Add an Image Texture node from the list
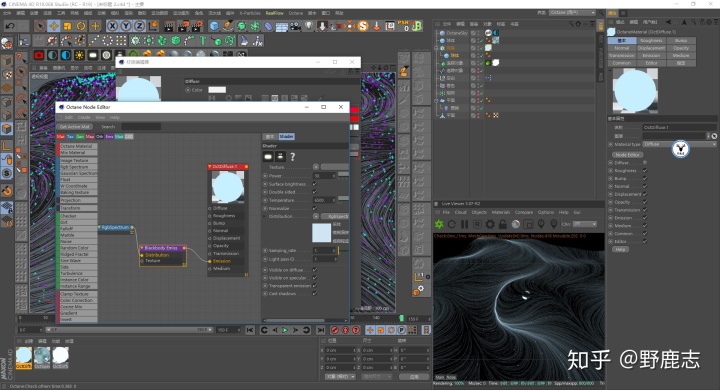Screen dimensions: 720x390 (x=78, y=160)
